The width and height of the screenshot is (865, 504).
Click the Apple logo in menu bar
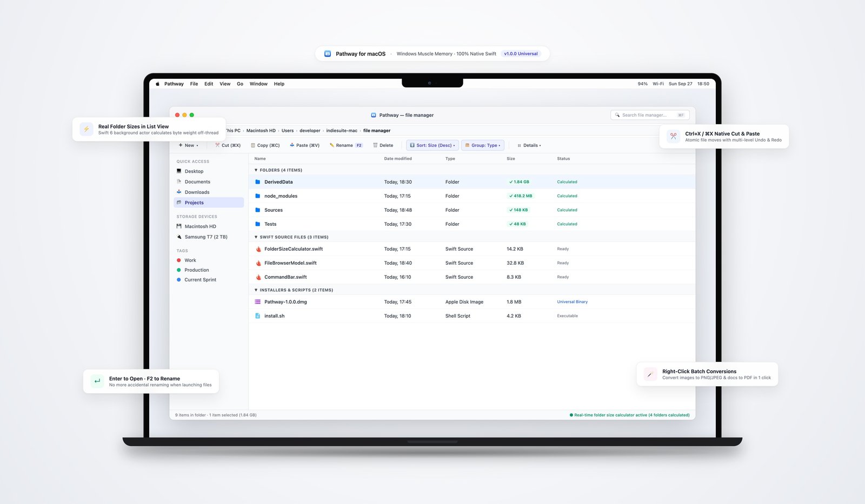pos(157,84)
